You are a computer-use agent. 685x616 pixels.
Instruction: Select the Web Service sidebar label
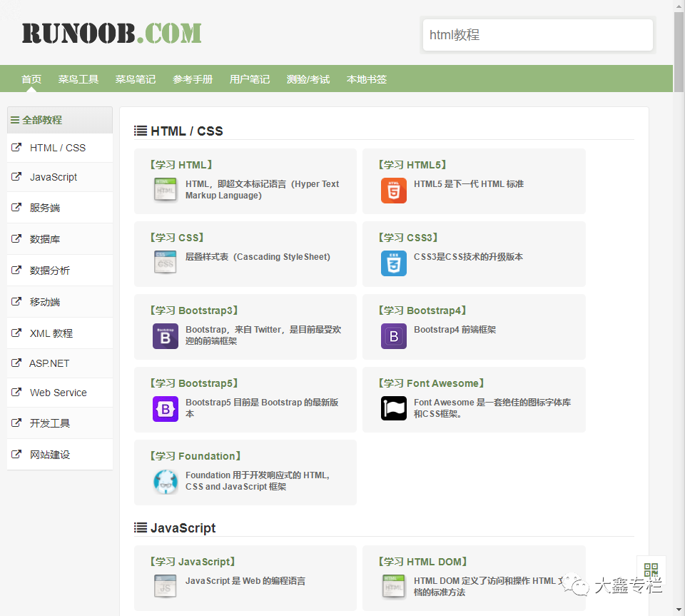[x=58, y=393]
